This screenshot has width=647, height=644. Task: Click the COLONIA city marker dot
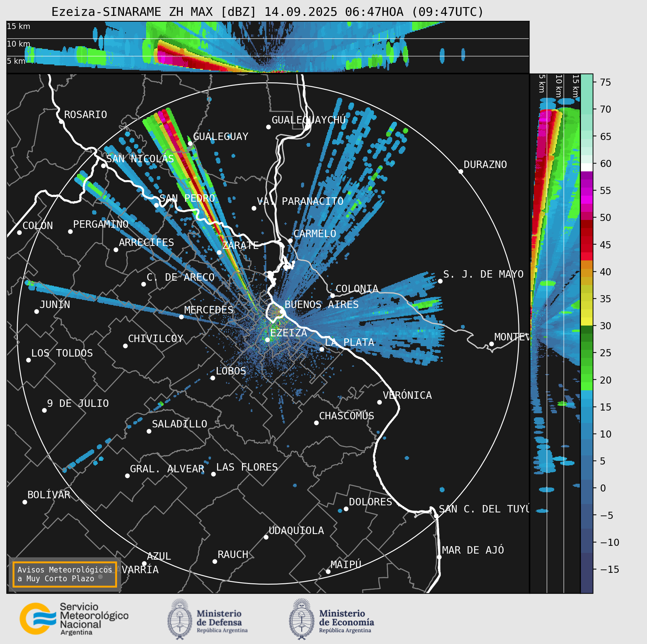332,296
